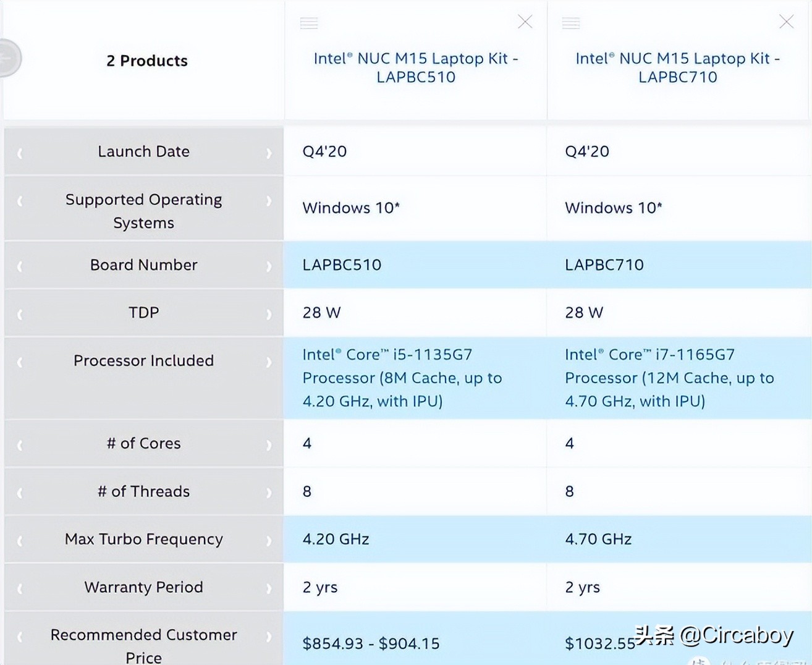Expand the Processor Included row right chevron
The height and width of the screenshot is (665, 812).
269,362
